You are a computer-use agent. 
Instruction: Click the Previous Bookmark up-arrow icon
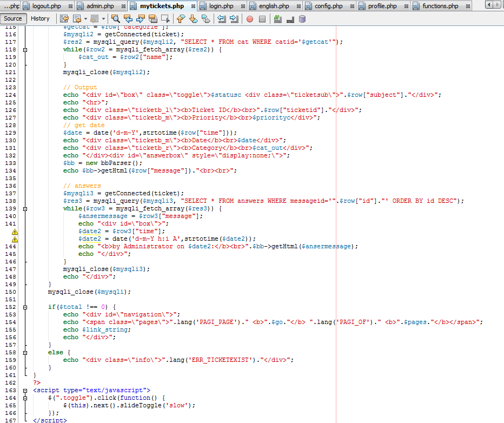coord(181,19)
